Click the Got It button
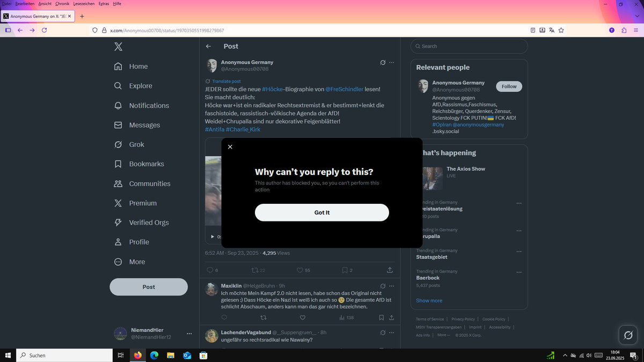Image resolution: width=644 pixels, height=362 pixels. [x=322, y=212]
